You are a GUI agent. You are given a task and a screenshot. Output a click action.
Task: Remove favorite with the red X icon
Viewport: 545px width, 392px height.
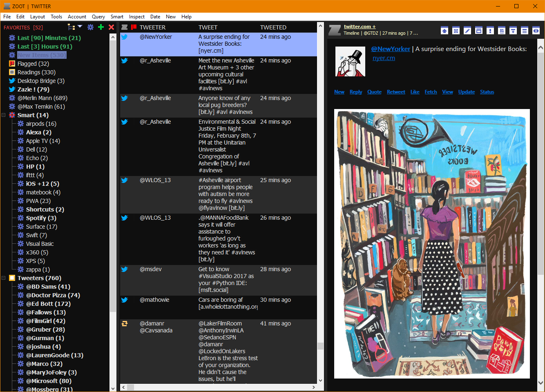point(111,27)
